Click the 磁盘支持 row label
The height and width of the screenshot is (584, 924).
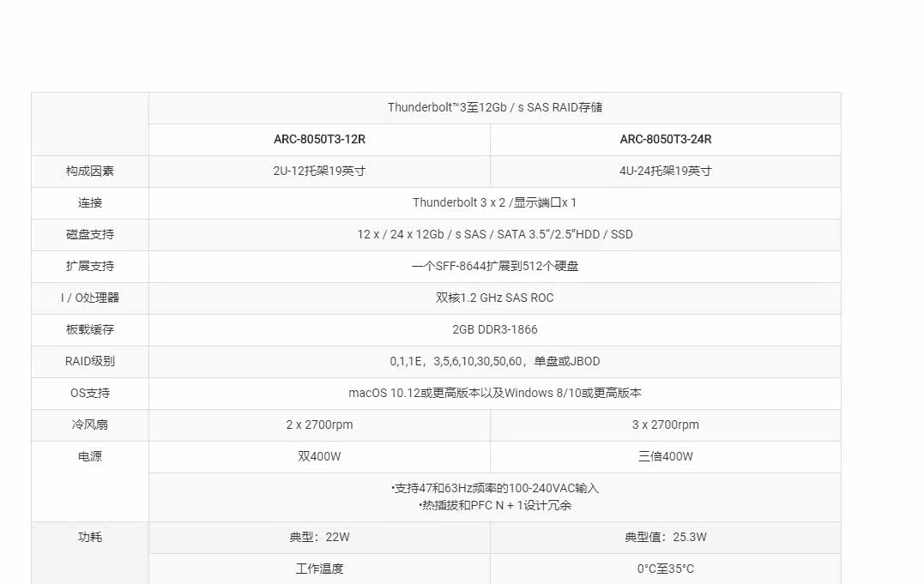pos(89,235)
